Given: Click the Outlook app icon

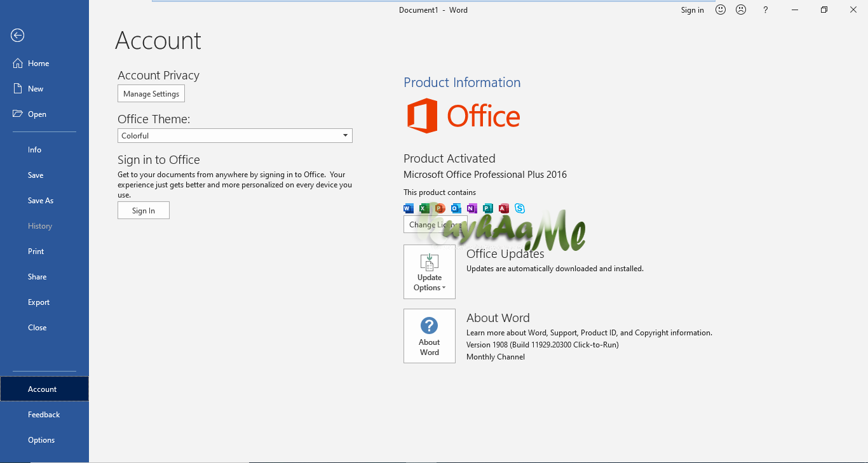Looking at the screenshot, I should coord(456,208).
